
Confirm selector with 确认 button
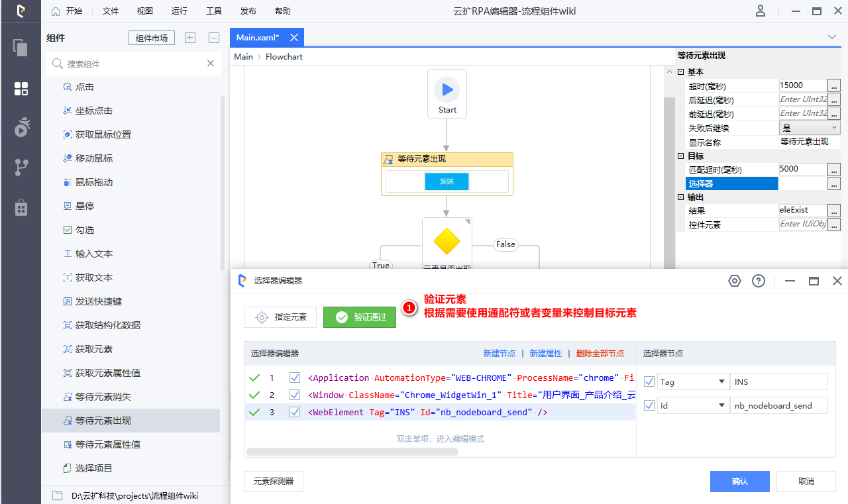(x=740, y=481)
